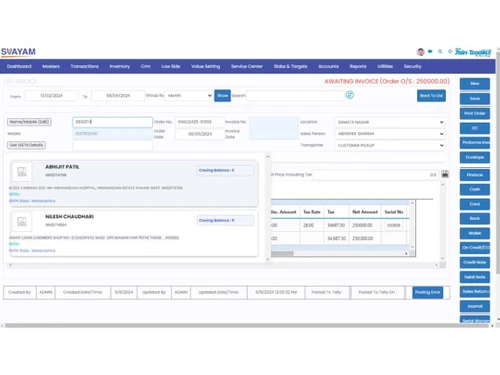Select the NILESH CHAUDHARI customer name
The width and height of the screenshot is (500, 375).
tap(69, 217)
